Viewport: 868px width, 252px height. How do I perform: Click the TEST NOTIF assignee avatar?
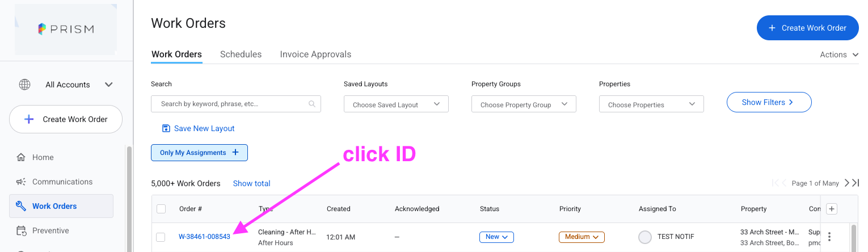point(645,237)
